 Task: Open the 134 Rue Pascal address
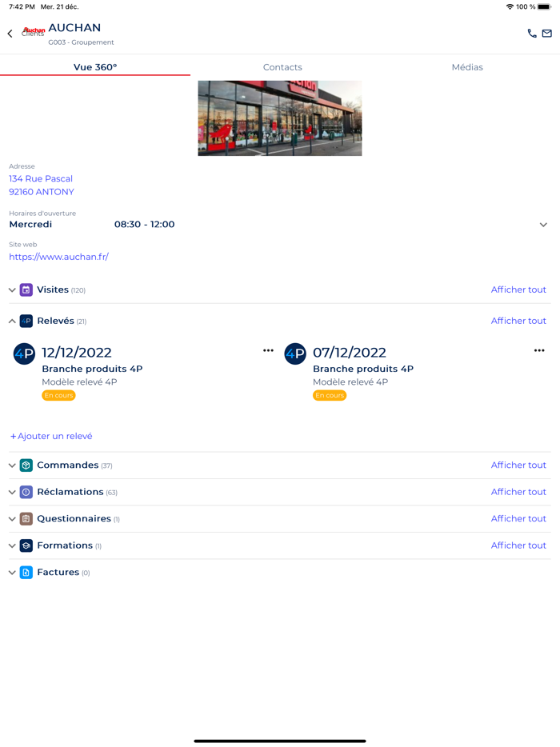click(x=41, y=178)
